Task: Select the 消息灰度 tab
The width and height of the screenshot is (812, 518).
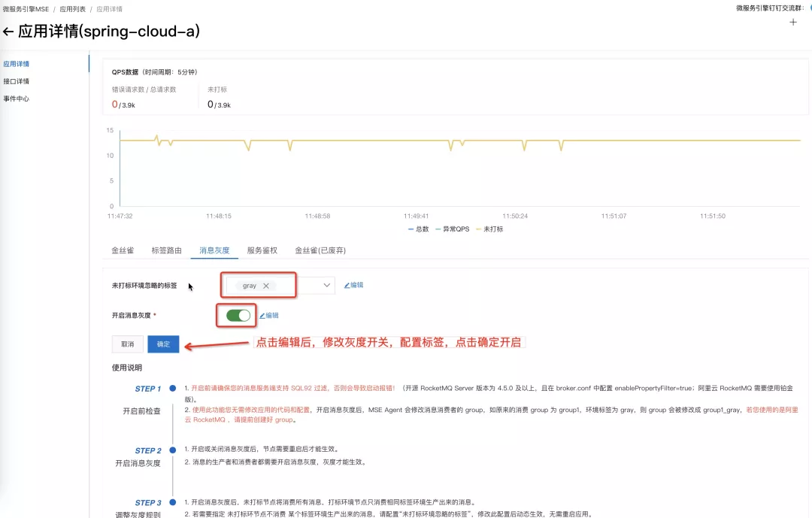Action: (x=214, y=250)
